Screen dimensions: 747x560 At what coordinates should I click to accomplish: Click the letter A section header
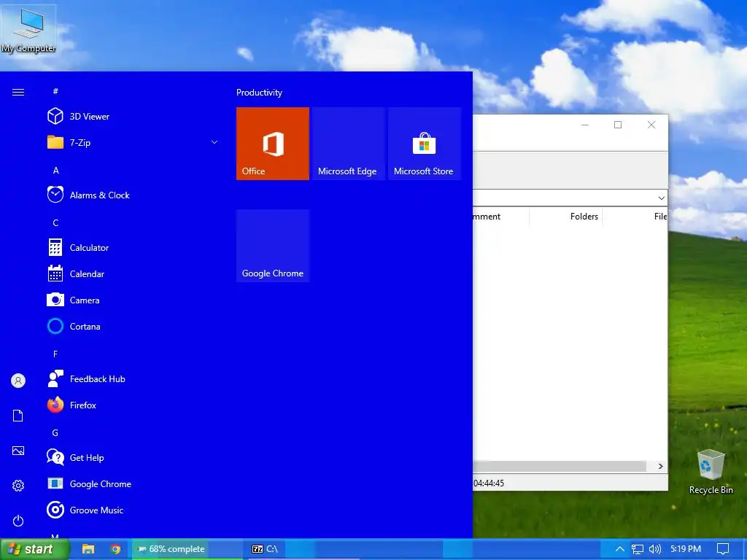tap(55, 171)
